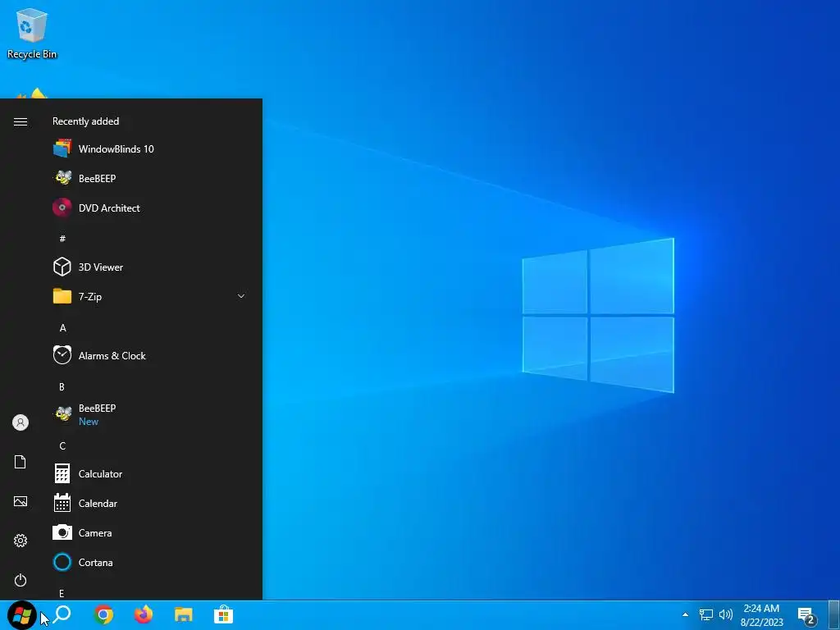The height and width of the screenshot is (630, 840).
Task: Open 3D Viewer app
Action: click(x=151, y=267)
